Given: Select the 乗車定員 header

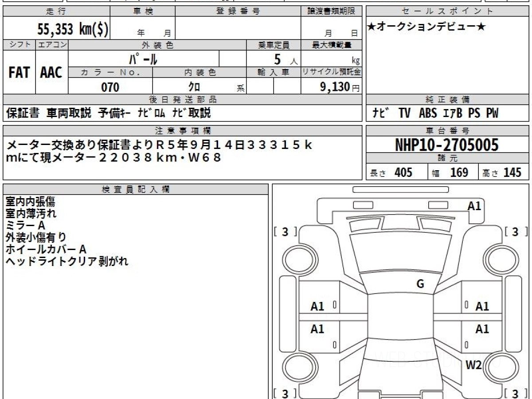Looking at the screenshot, I should [274, 45].
